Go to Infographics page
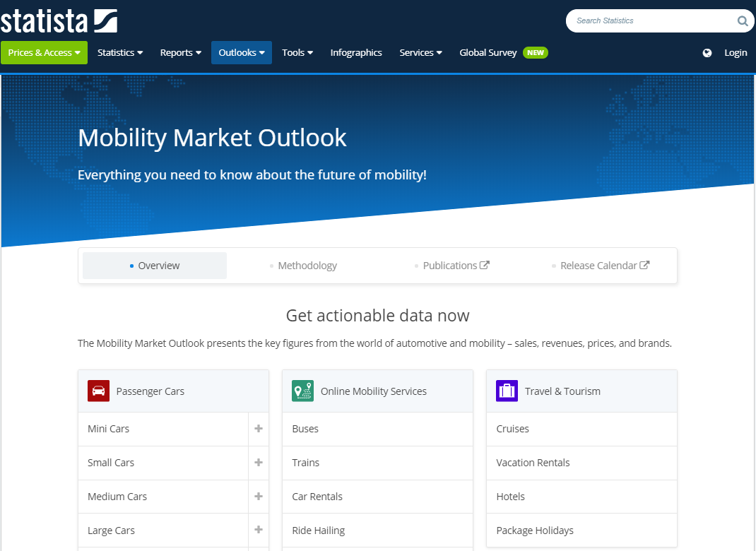 [356, 52]
